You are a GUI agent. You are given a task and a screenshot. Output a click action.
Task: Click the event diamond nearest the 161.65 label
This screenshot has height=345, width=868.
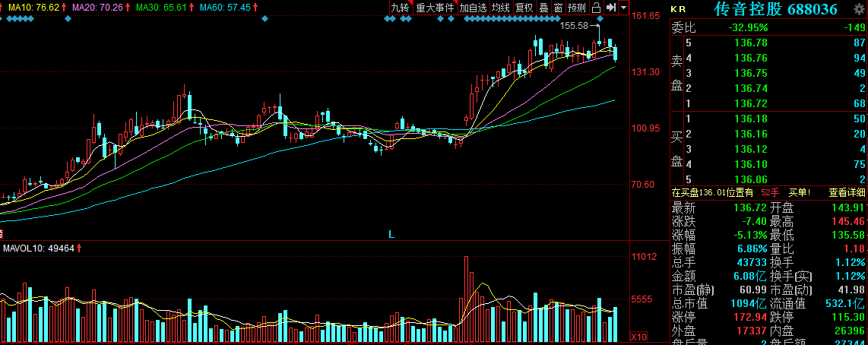pyautogui.click(x=599, y=20)
